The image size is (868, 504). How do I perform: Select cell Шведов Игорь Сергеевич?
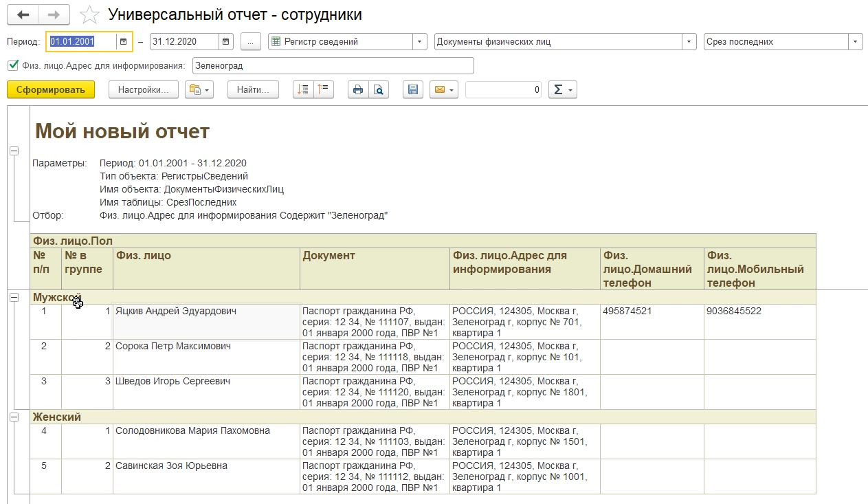click(206, 392)
